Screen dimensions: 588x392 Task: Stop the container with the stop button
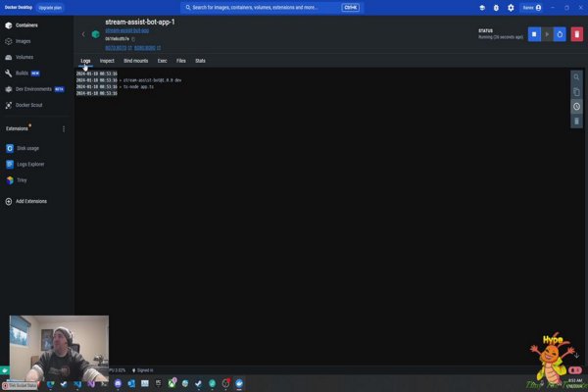click(x=534, y=34)
